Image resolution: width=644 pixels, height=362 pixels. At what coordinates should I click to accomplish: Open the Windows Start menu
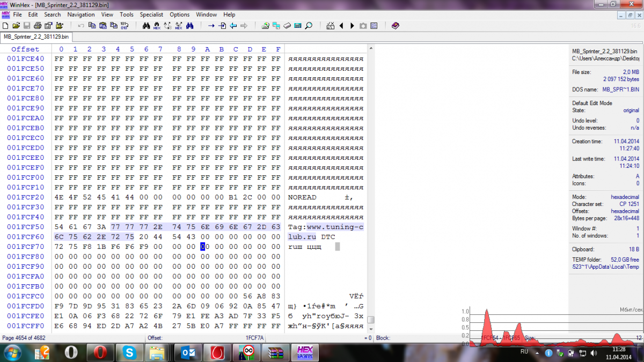click(x=12, y=352)
